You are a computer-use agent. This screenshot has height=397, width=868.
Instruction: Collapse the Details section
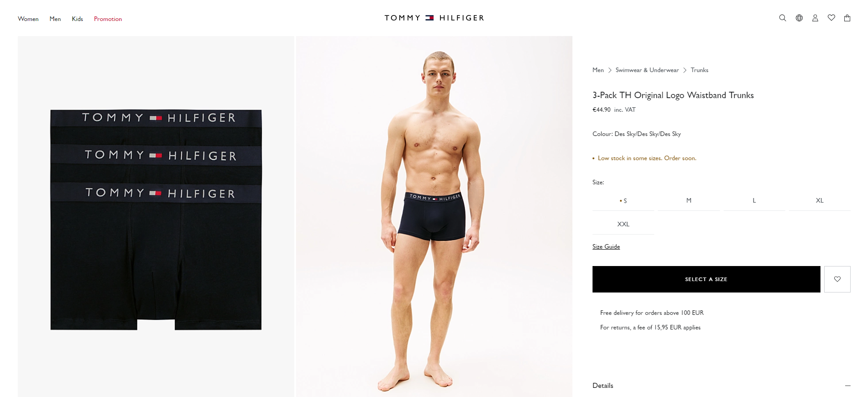click(x=721, y=386)
